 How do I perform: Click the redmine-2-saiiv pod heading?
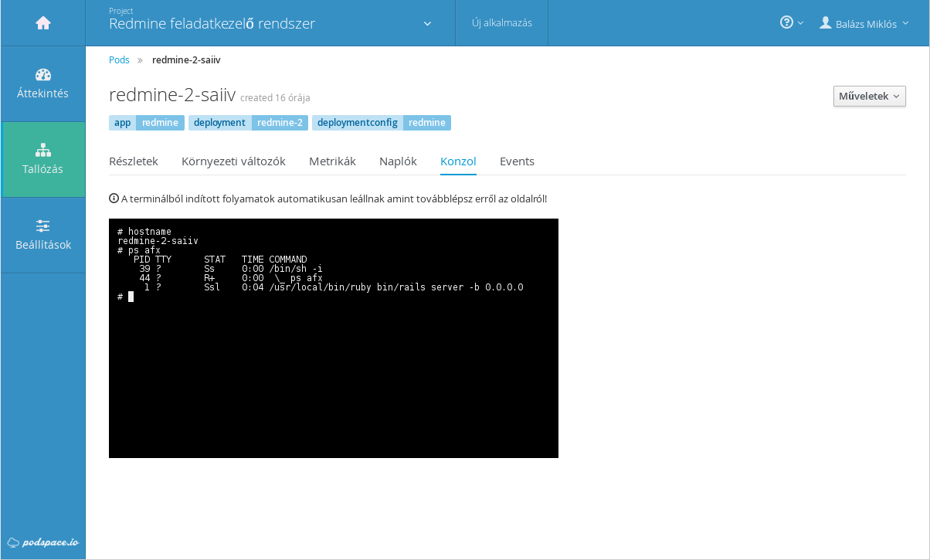pyautogui.click(x=172, y=95)
